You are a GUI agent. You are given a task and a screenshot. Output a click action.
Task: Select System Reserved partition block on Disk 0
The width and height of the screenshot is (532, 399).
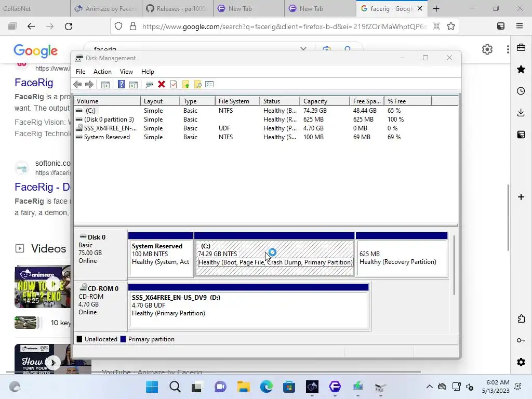click(161, 255)
